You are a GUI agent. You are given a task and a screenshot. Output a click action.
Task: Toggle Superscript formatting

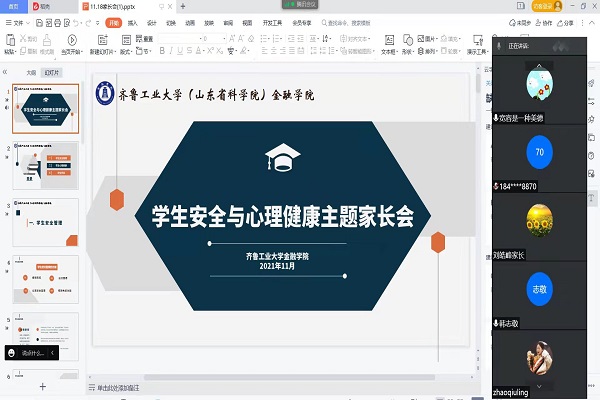[x=210, y=51]
